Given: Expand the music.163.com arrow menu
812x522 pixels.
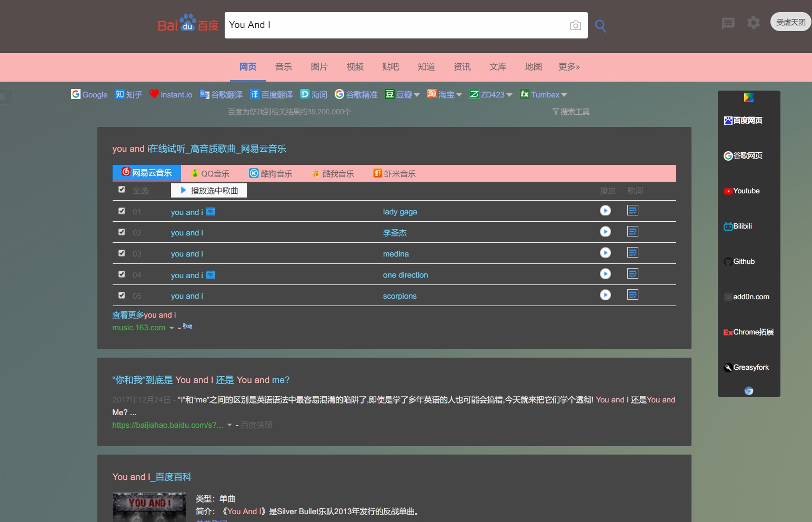Looking at the screenshot, I should [172, 328].
